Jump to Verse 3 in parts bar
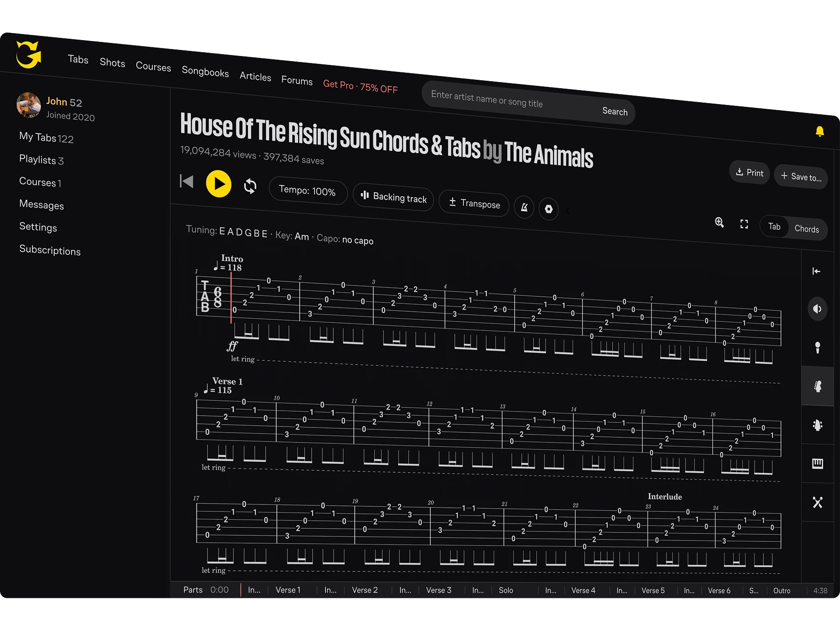The width and height of the screenshot is (840, 630). 439,590
